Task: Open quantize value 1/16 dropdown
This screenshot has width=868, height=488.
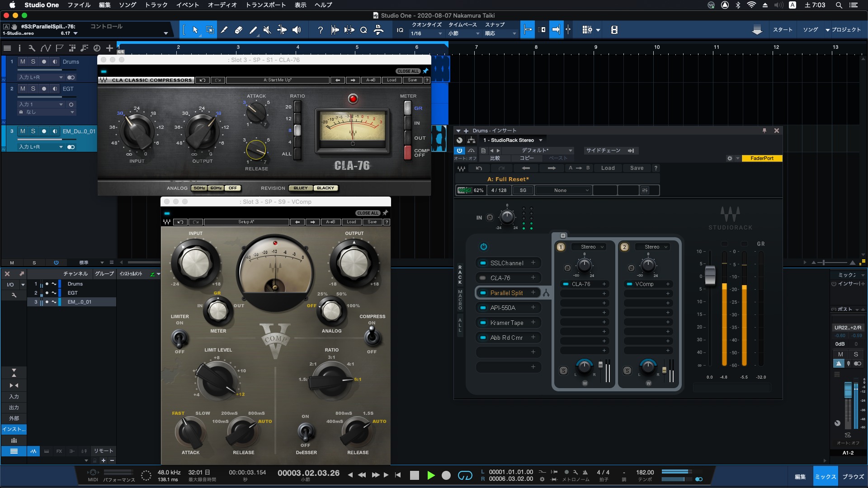Action: point(426,33)
